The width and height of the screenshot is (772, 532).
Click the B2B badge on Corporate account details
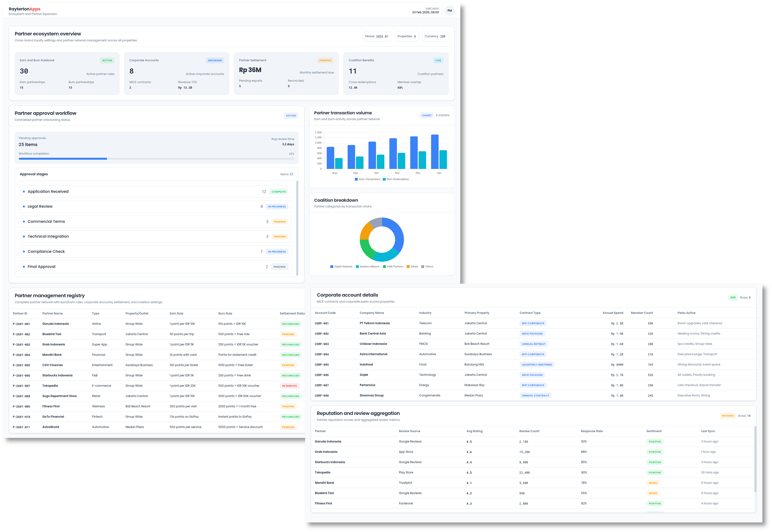point(733,297)
